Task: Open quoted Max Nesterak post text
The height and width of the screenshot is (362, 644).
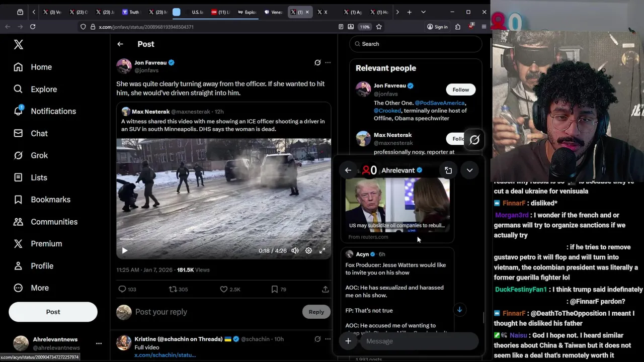Action: tap(223, 125)
